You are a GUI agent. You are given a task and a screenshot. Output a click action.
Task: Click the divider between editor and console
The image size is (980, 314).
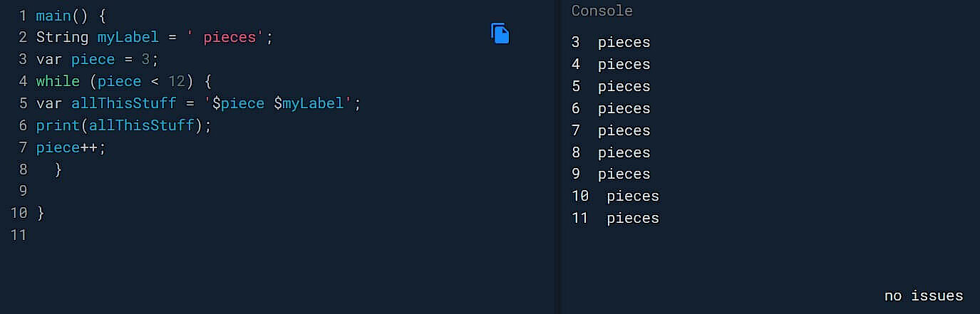click(x=558, y=157)
